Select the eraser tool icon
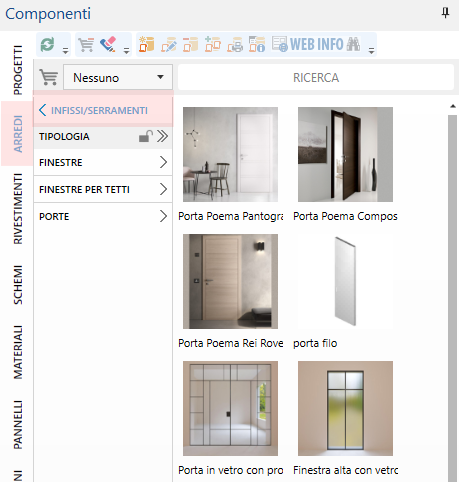 (x=108, y=44)
